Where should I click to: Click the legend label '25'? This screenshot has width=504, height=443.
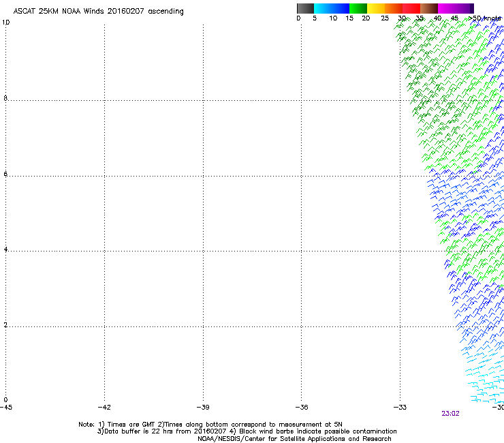tap(385, 18)
